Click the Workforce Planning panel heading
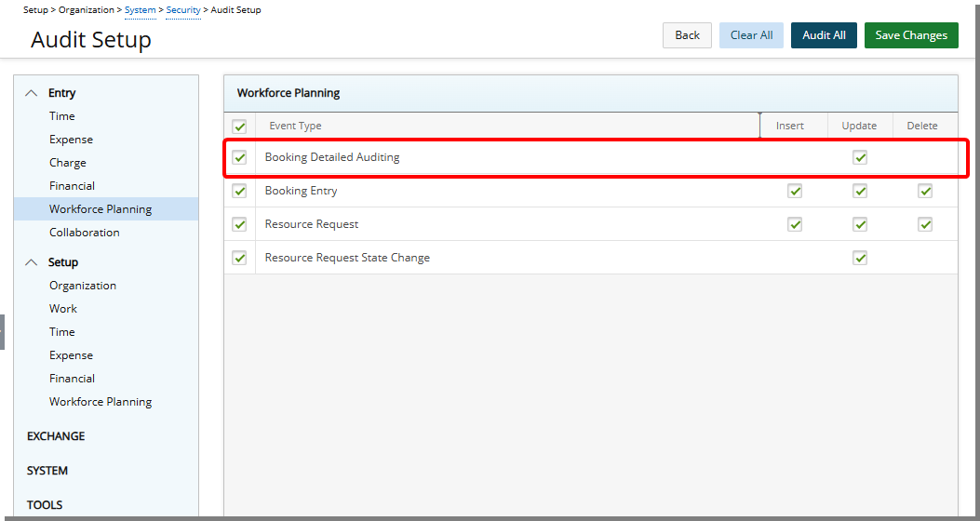This screenshot has width=980, height=521. click(289, 93)
